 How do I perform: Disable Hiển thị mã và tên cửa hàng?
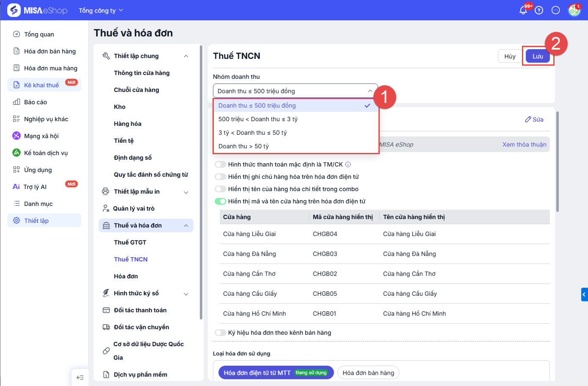[221, 201]
